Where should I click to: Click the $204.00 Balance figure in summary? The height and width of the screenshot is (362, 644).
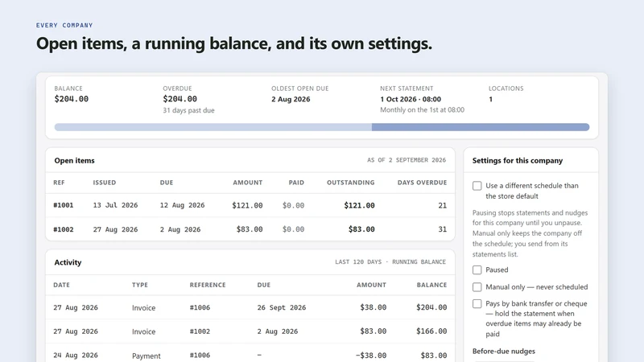click(x=72, y=99)
